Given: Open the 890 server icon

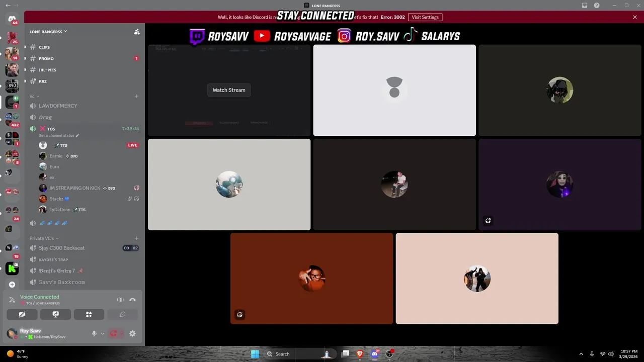Looking at the screenshot, I should [x=12, y=86].
